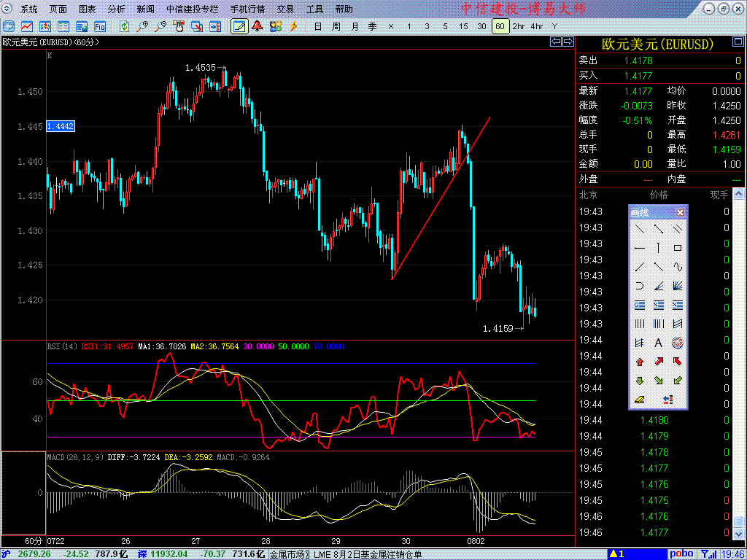The width and height of the screenshot is (747, 560).
Task: Open the 分析 menu
Action: pyautogui.click(x=116, y=9)
